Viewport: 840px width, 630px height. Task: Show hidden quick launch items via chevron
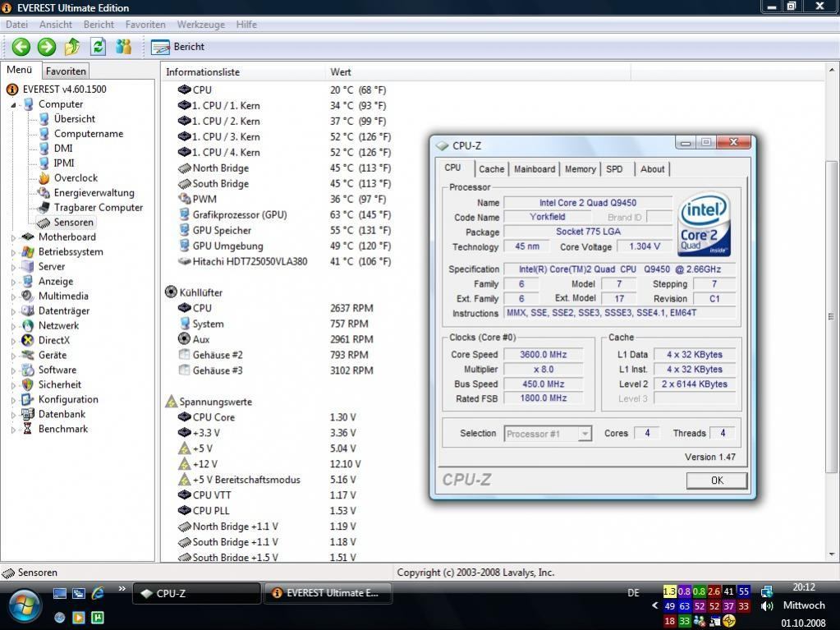coord(122,589)
